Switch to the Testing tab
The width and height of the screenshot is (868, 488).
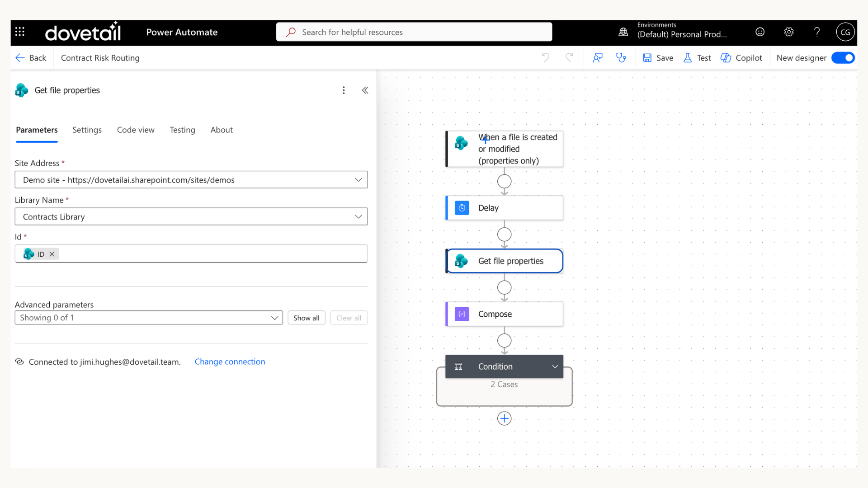183,130
